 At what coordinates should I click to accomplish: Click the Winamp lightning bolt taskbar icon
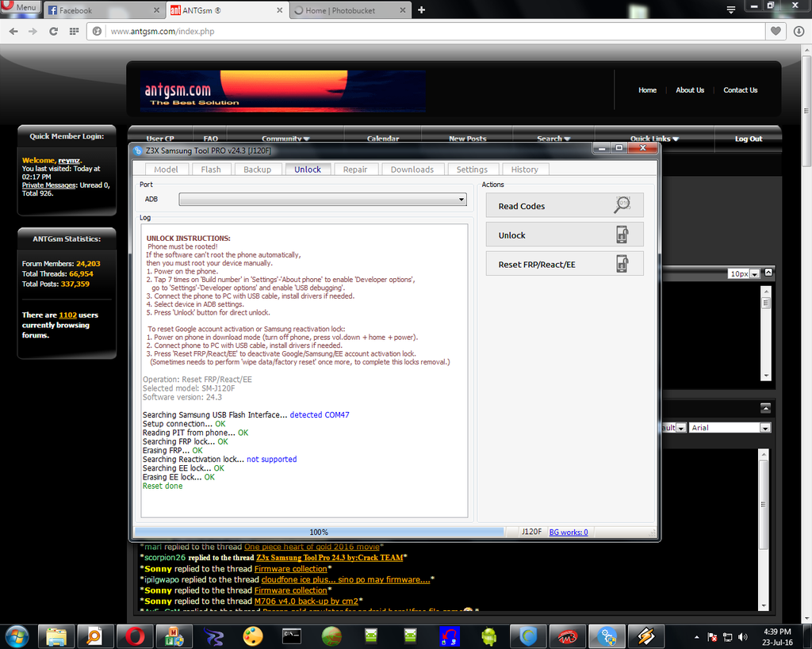[x=646, y=636]
